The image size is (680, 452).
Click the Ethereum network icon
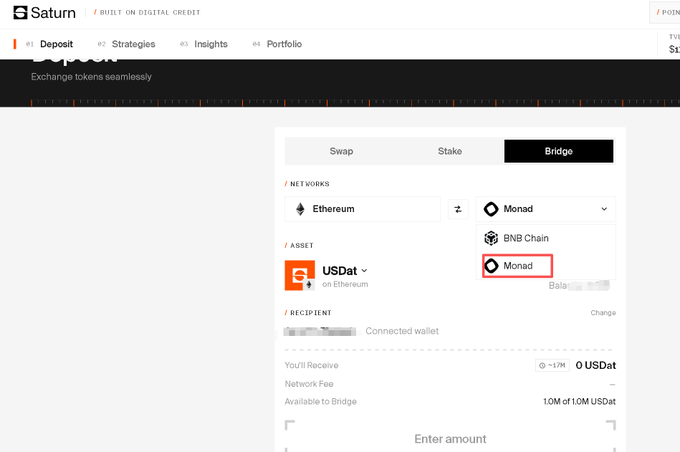[300, 209]
